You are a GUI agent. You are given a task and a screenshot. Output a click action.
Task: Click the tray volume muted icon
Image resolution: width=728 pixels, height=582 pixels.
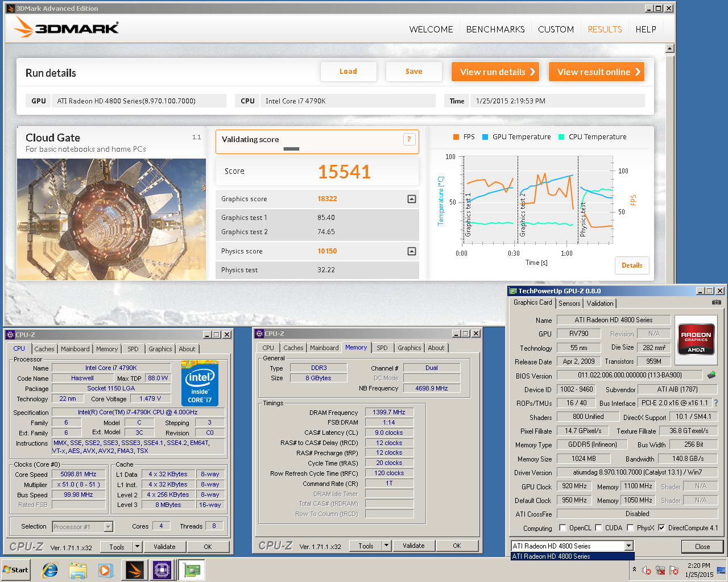tap(647, 570)
